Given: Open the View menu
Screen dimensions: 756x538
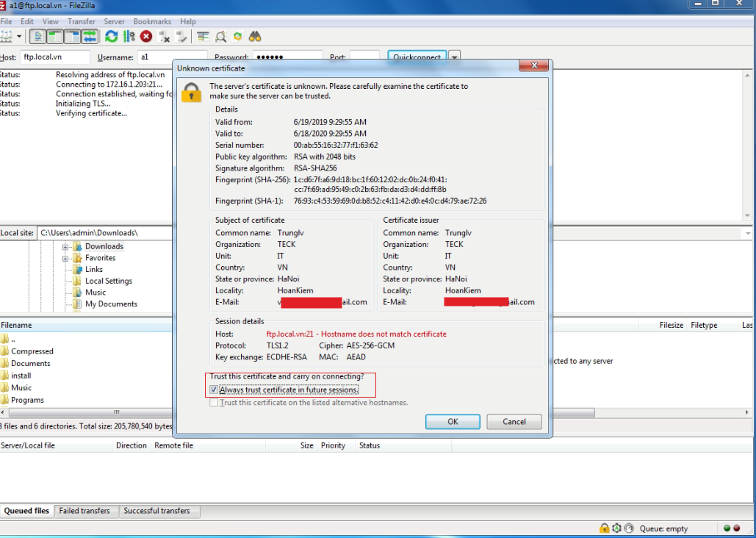Looking at the screenshot, I should pyautogui.click(x=50, y=21).
